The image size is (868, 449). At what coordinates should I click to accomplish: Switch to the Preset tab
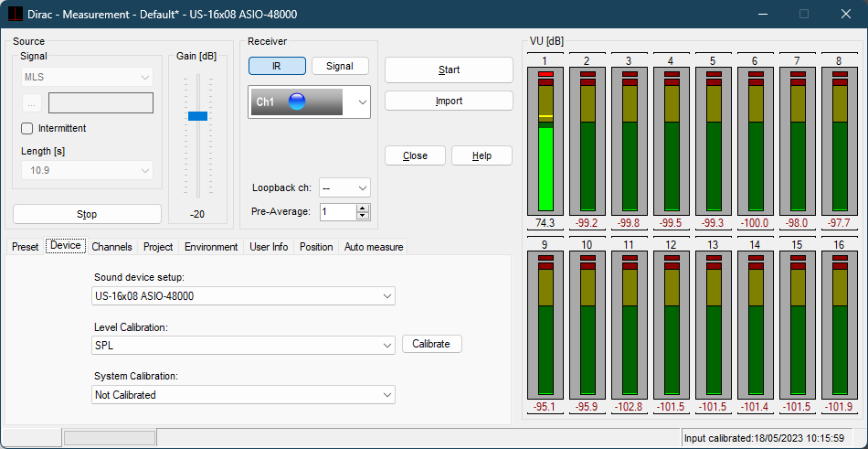tap(25, 247)
